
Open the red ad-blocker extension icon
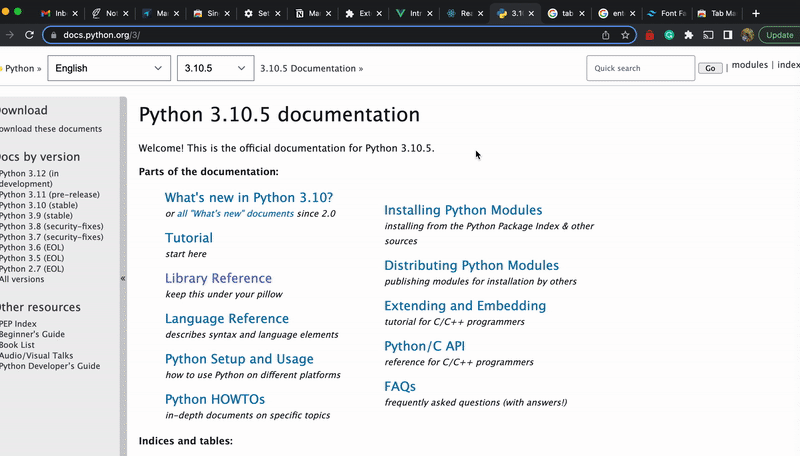649,35
